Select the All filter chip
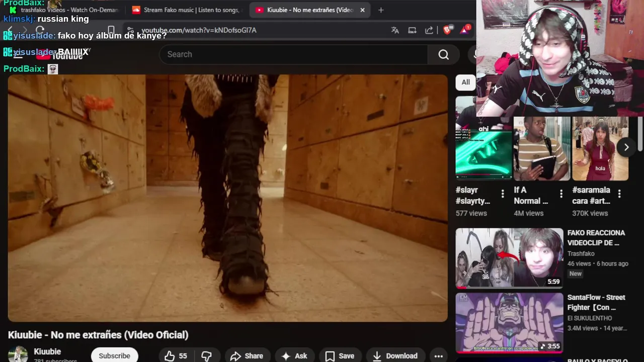Image resolution: width=644 pixels, height=362 pixels. pyautogui.click(x=465, y=82)
